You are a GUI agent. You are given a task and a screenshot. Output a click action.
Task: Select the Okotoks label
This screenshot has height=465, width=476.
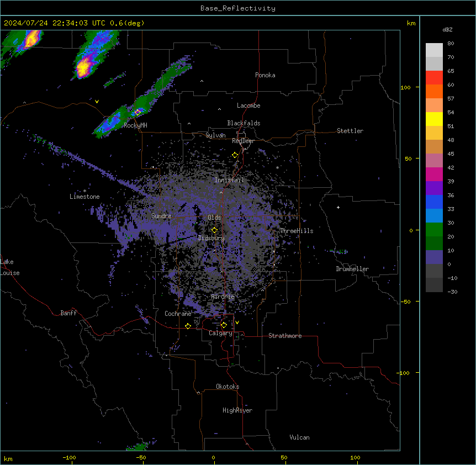click(x=228, y=387)
